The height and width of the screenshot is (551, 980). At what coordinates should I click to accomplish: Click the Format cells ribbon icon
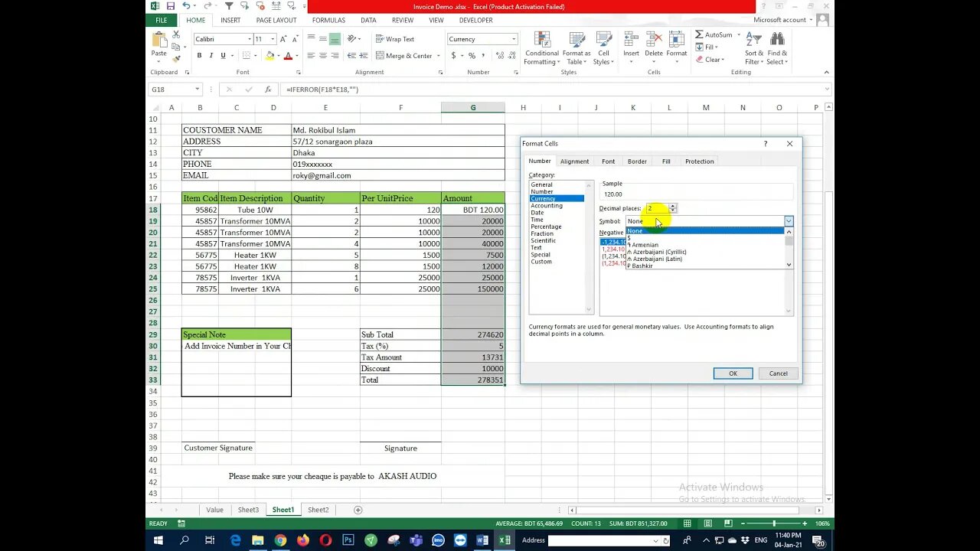(677, 39)
